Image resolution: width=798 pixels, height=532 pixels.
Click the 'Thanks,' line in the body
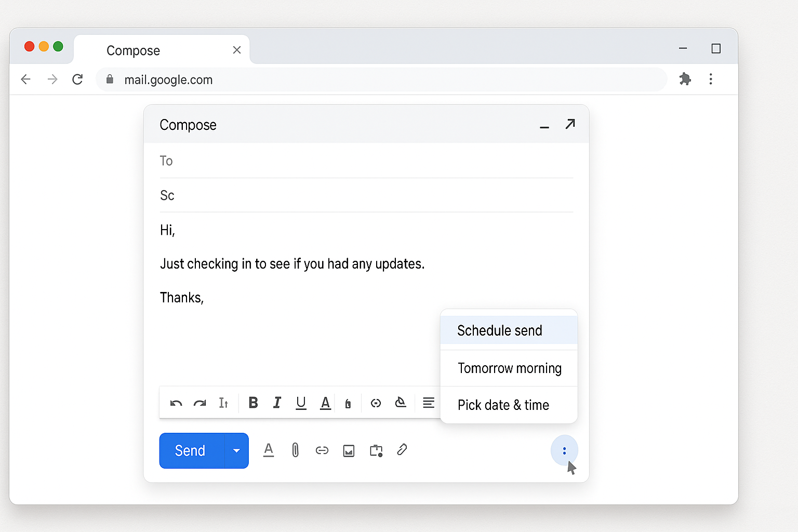[182, 298]
